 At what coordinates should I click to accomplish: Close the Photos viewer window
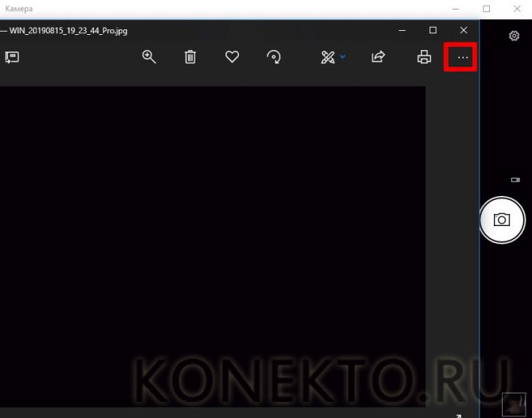[464, 30]
